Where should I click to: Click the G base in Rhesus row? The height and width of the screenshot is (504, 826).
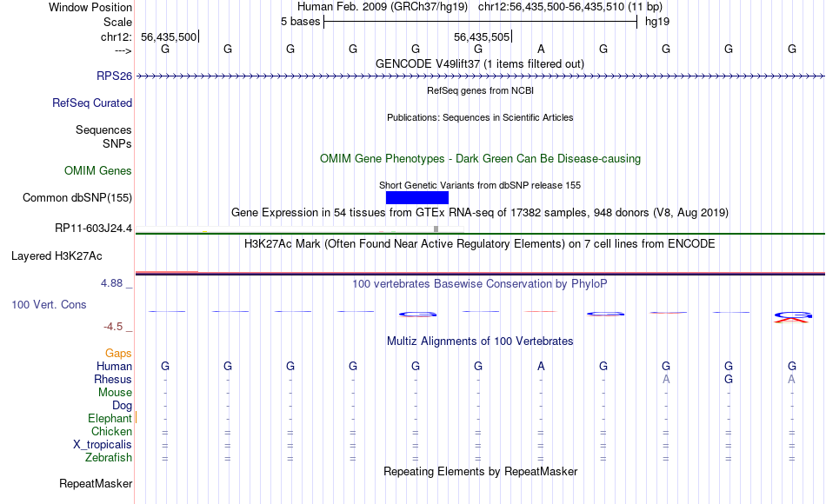point(729,379)
